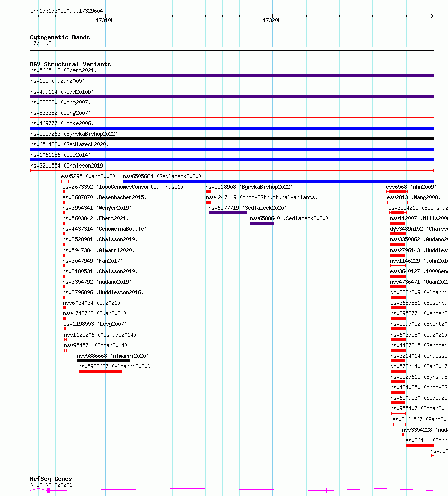Open the nsv499114 (Kidd2010b) variant

click(62, 92)
